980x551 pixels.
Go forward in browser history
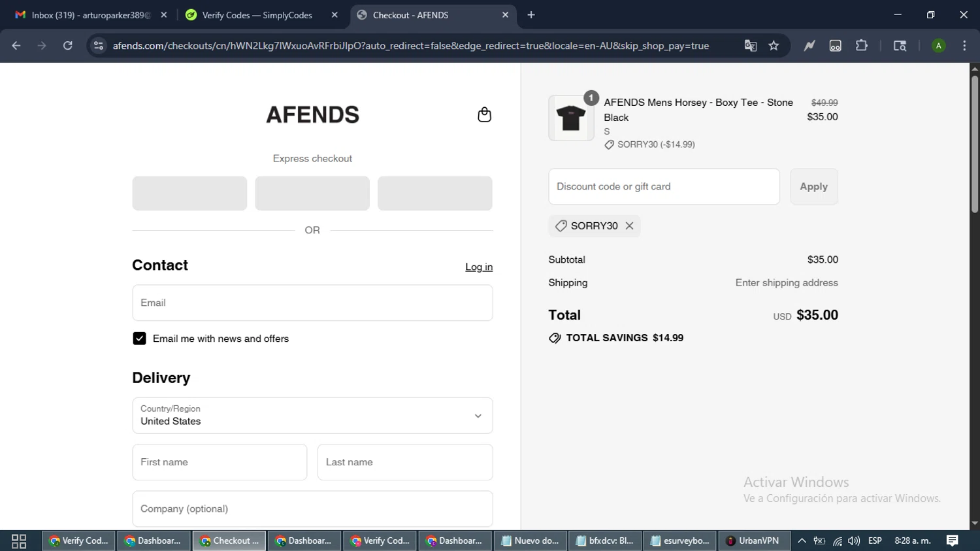(42, 46)
